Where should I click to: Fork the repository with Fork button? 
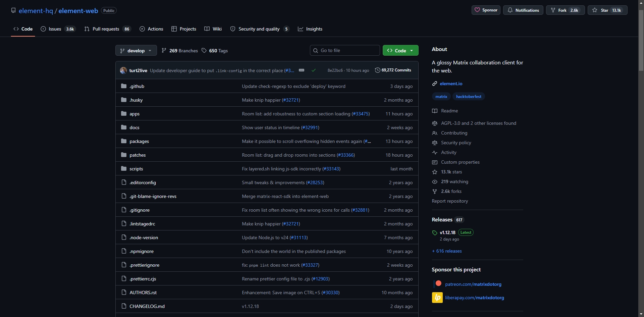[566, 10]
